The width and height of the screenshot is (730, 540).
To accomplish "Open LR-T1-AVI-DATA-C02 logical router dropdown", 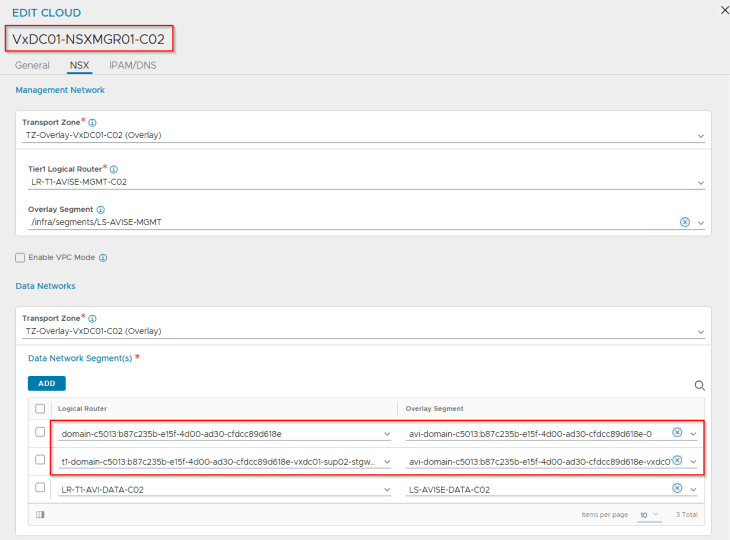I will pos(386,488).
